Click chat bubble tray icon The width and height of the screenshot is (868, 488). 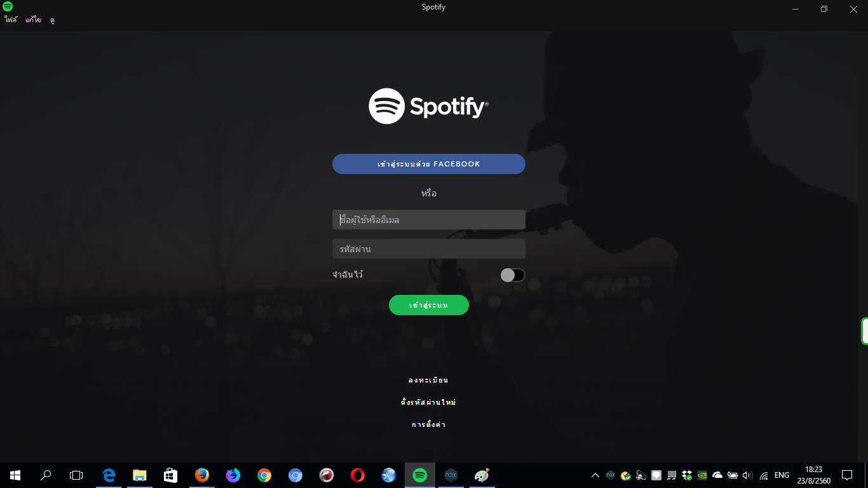tap(656, 475)
